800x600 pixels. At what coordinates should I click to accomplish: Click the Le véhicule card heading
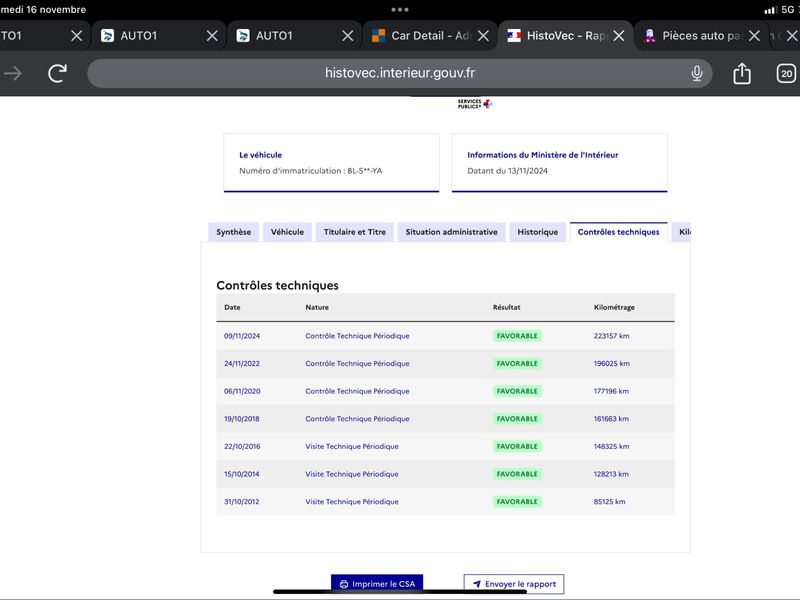pos(260,155)
